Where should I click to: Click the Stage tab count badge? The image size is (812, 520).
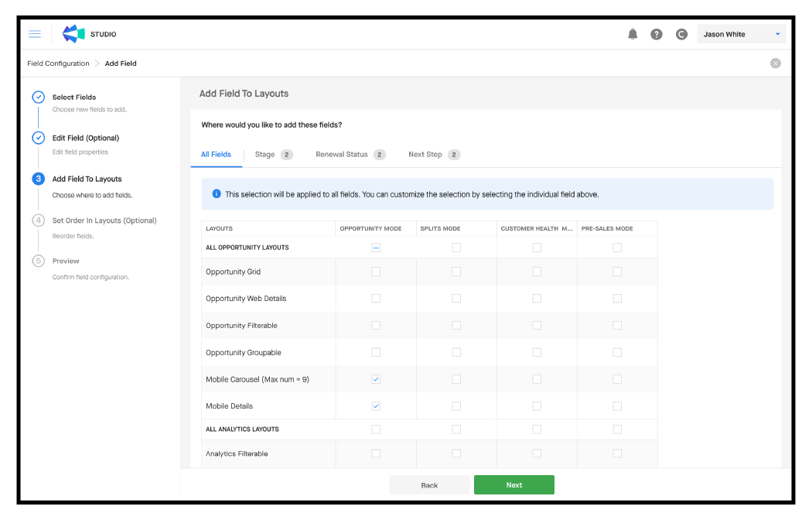pyautogui.click(x=287, y=154)
